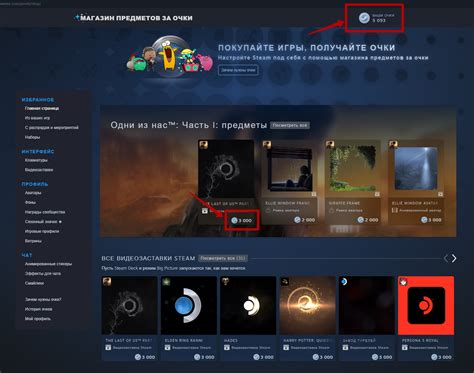This screenshot has width=474, height=373.
Task: Open Аватары under Профиль
Action: (x=33, y=193)
